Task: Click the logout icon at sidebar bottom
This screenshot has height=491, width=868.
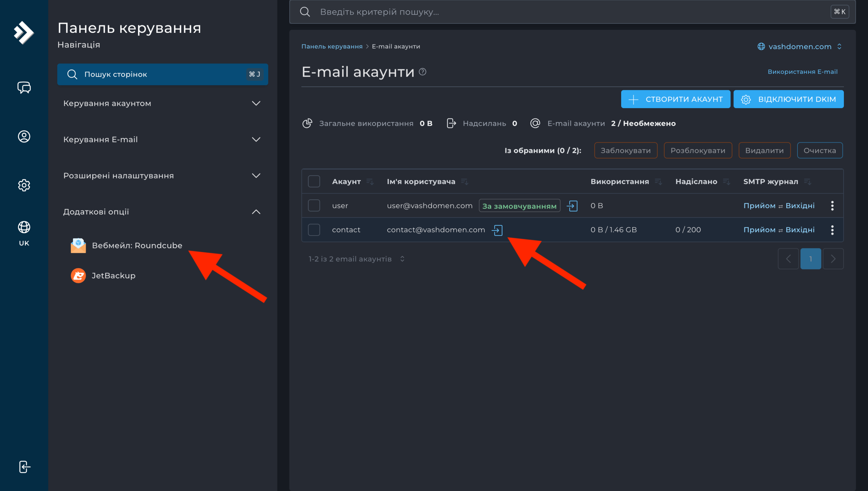Action: point(24,467)
